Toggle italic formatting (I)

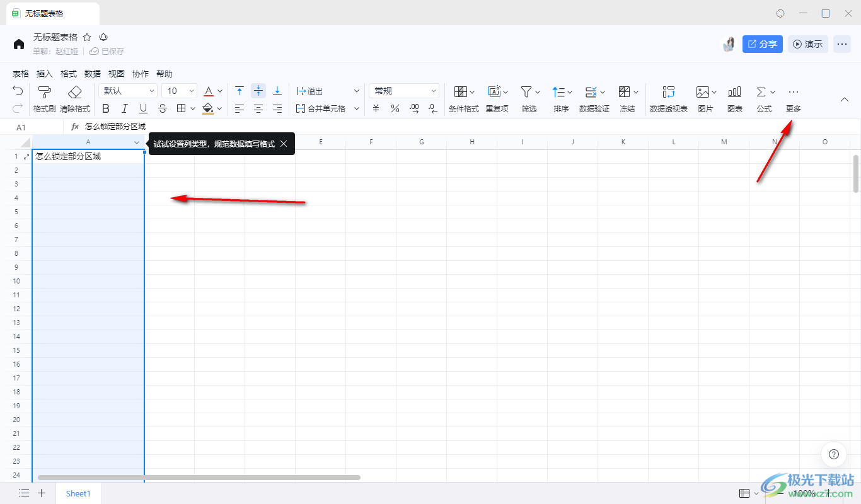125,108
